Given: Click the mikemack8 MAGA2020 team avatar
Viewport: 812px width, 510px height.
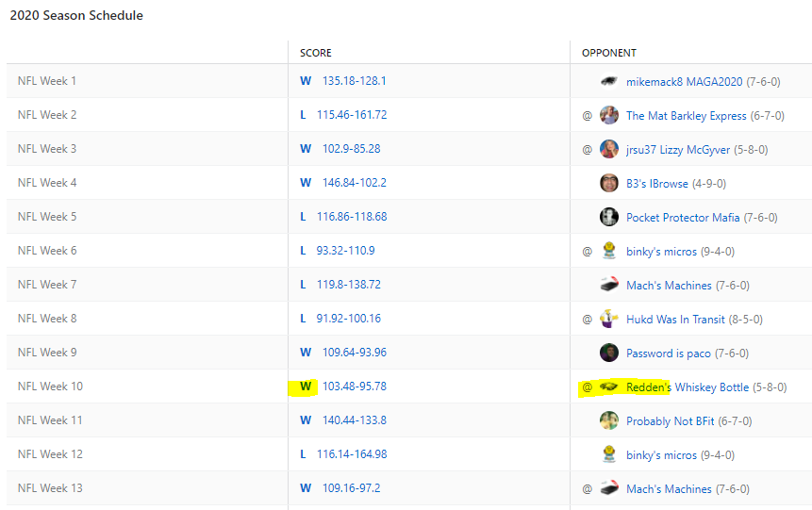Looking at the screenshot, I should (x=609, y=81).
